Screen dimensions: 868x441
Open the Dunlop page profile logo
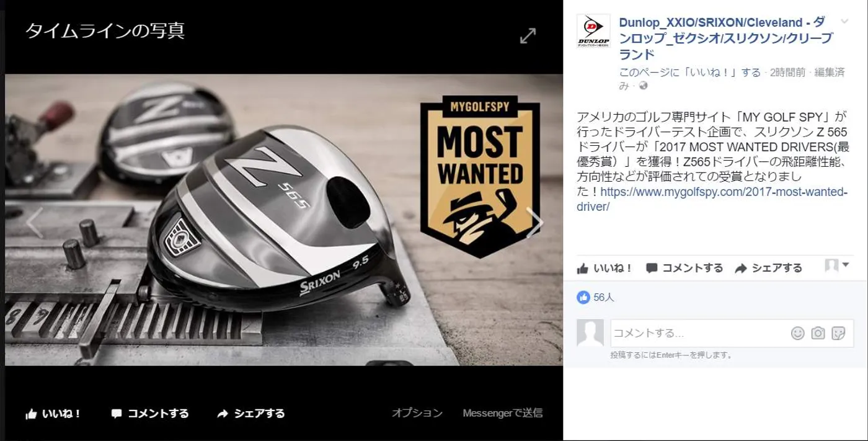pos(593,32)
